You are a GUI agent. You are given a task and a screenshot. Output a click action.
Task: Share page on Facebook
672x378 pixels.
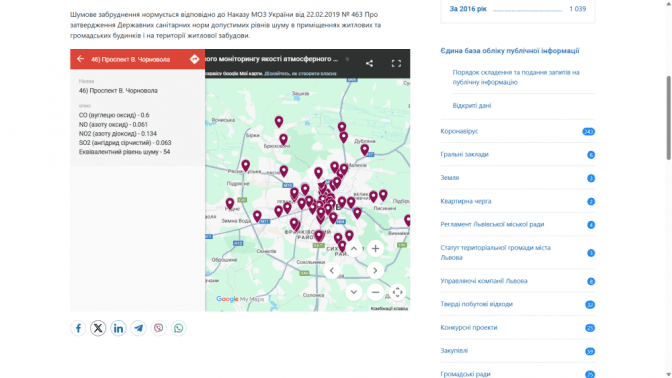[78, 328]
